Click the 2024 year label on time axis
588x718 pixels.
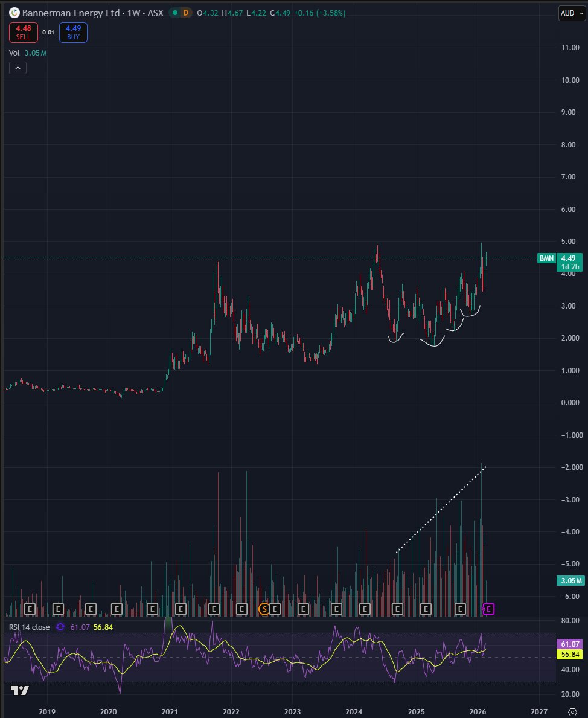click(354, 711)
